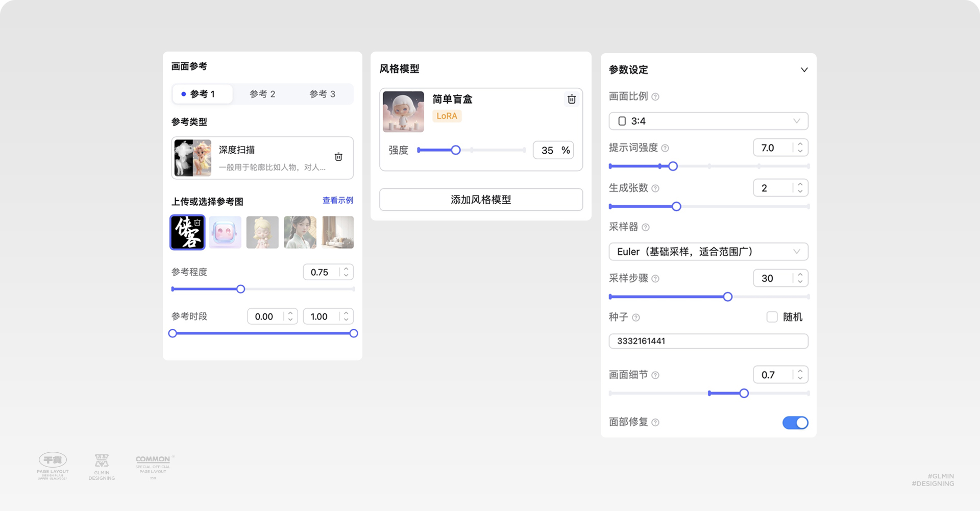
Task: Open the 3:4 aspect ratio dropdown
Action: click(x=708, y=121)
